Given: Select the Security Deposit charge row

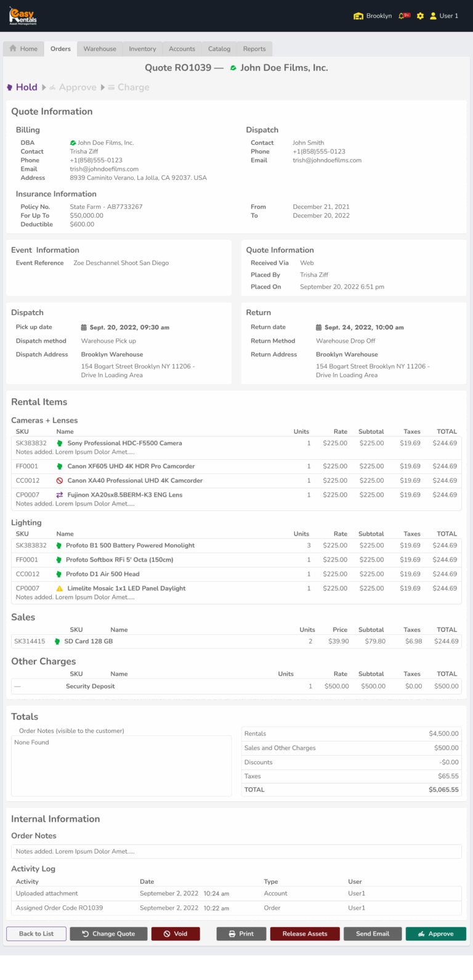Looking at the screenshot, I should pos(236,686).
